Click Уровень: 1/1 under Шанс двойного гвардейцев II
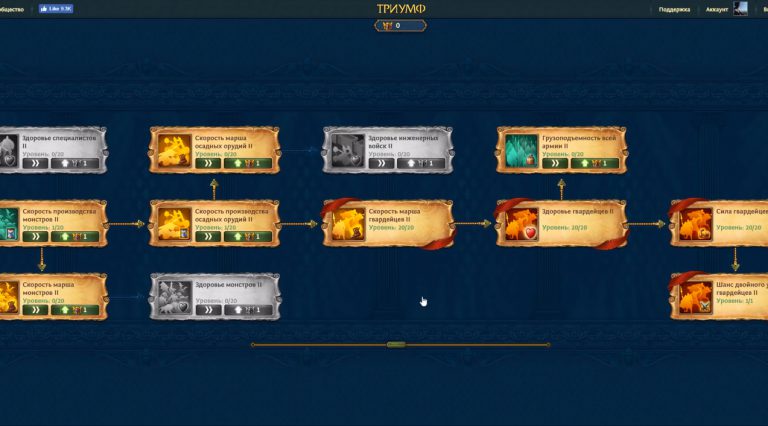Image resolution: width=768 pixels, height=426 pixels. (x=734, y=301)
